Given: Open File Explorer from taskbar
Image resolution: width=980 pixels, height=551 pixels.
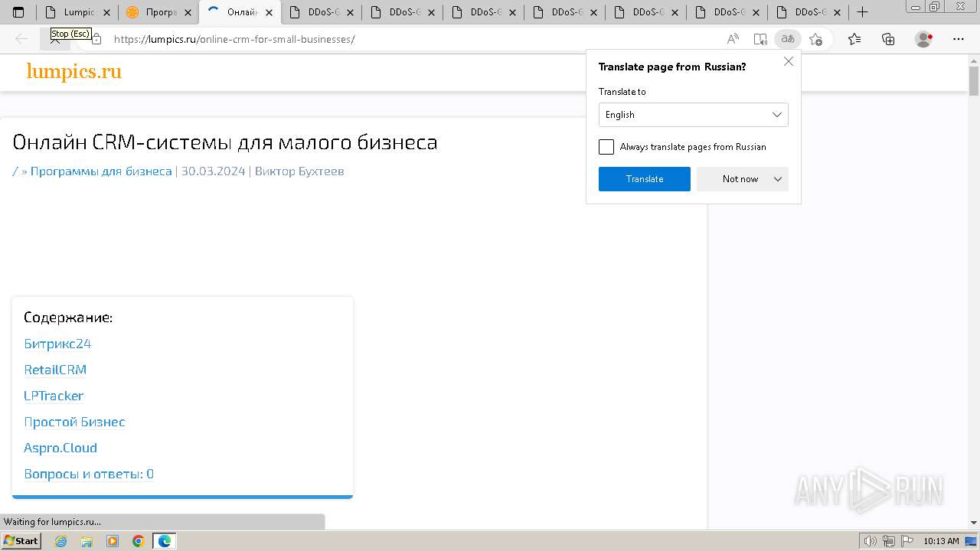Looking at the screenshot, I should (x=87, y=541).
